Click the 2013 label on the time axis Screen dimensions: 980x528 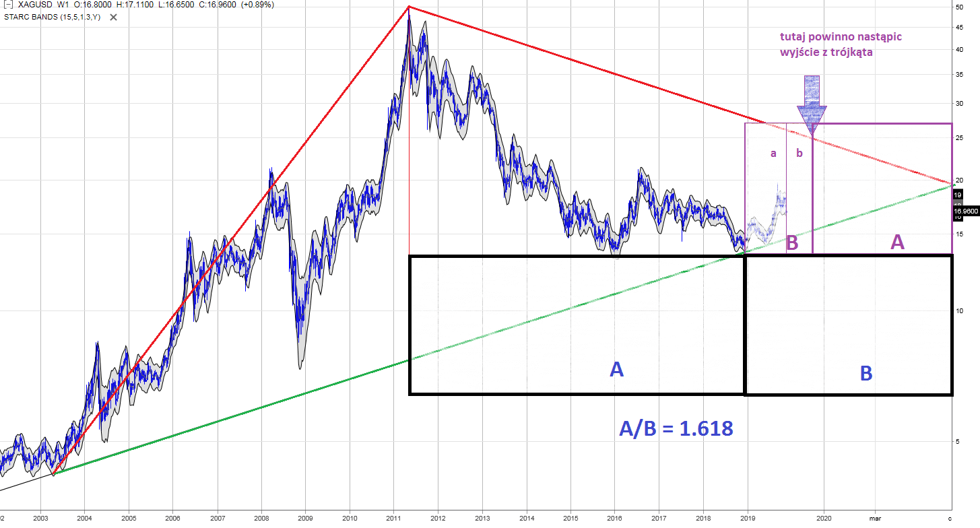[x=482, y=519]
